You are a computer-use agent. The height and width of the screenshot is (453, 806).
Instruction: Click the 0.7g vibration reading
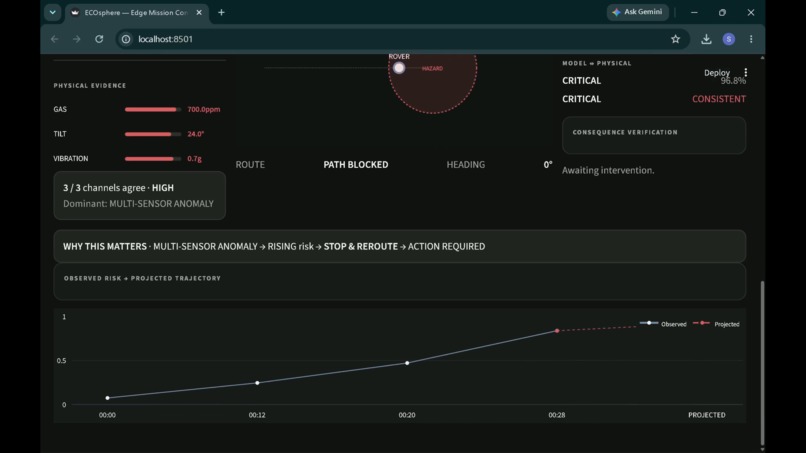[x=194, y=158]
